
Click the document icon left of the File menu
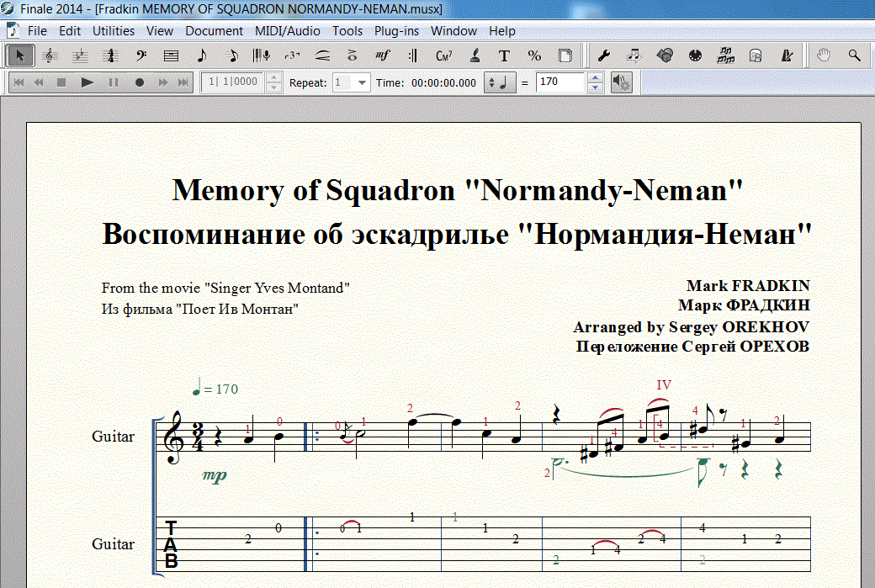pos(13,30)
